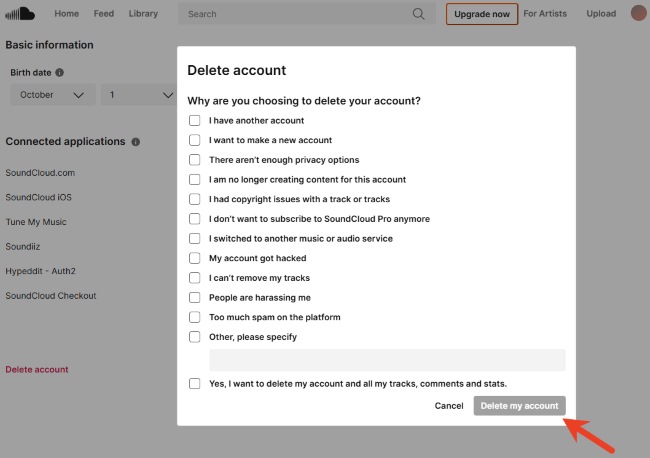The height and width of the screenshot is (458, 650).
Task: Click the Delete my account button
Action: (x=519, y=406)
